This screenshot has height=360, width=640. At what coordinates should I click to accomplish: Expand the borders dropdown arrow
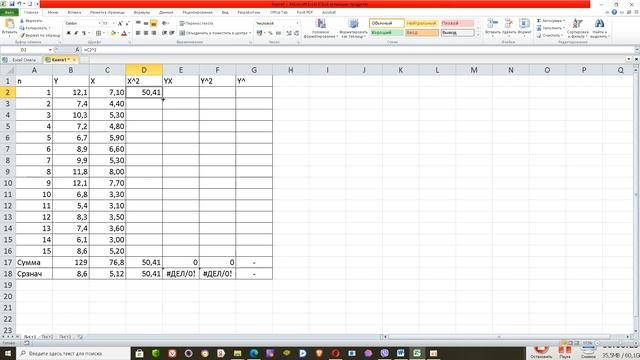coord(104,33)
